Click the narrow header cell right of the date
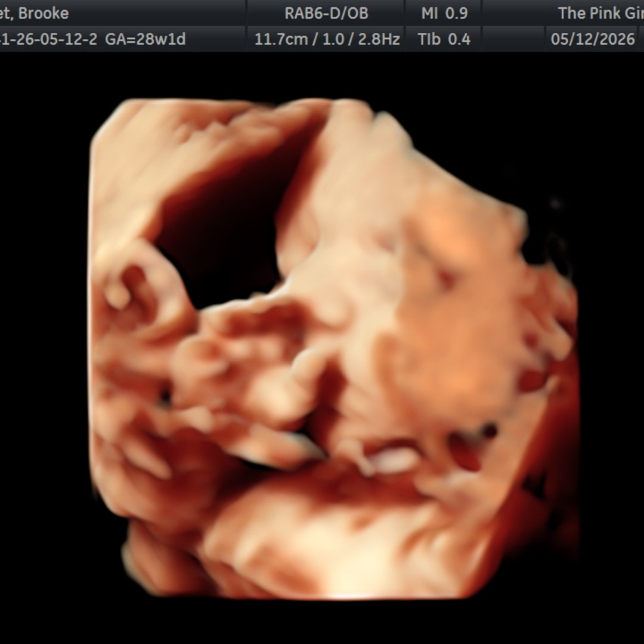Viewport: 644px width, 644px height. pyautogui.click(x=640, y=39)
